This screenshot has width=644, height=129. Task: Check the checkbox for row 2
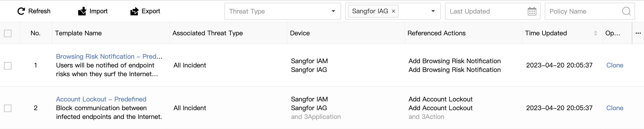click(8, 108)
